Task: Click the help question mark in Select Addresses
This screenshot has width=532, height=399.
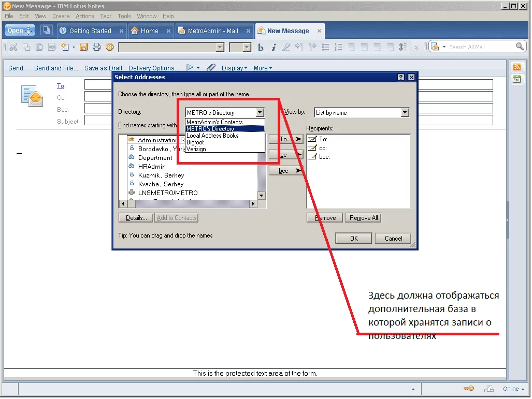Action: pyautogui.click(x=401, y=77)
